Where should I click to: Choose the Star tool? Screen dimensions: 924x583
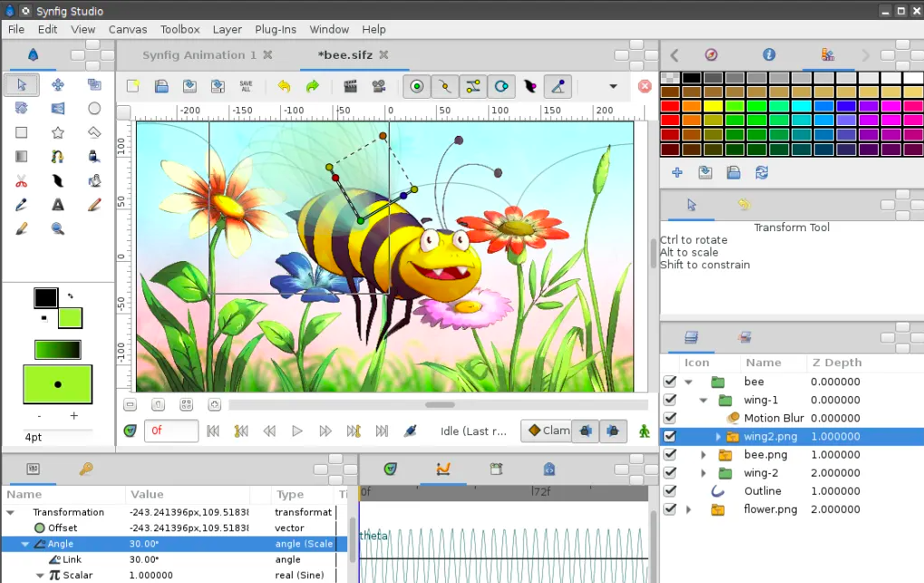[58, 132]
